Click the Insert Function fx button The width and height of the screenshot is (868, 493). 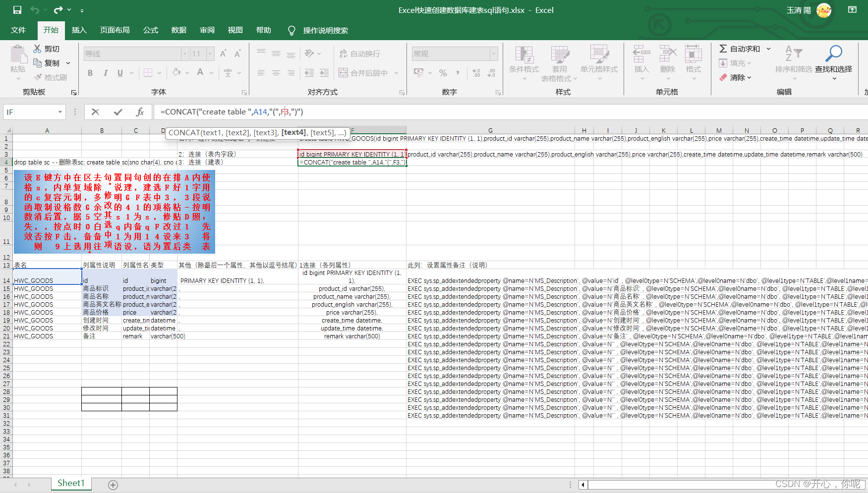[140, 112]
